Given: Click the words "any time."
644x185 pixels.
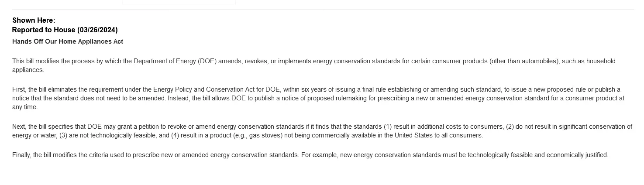Looking at the screenshot, I should click(25, 107).
